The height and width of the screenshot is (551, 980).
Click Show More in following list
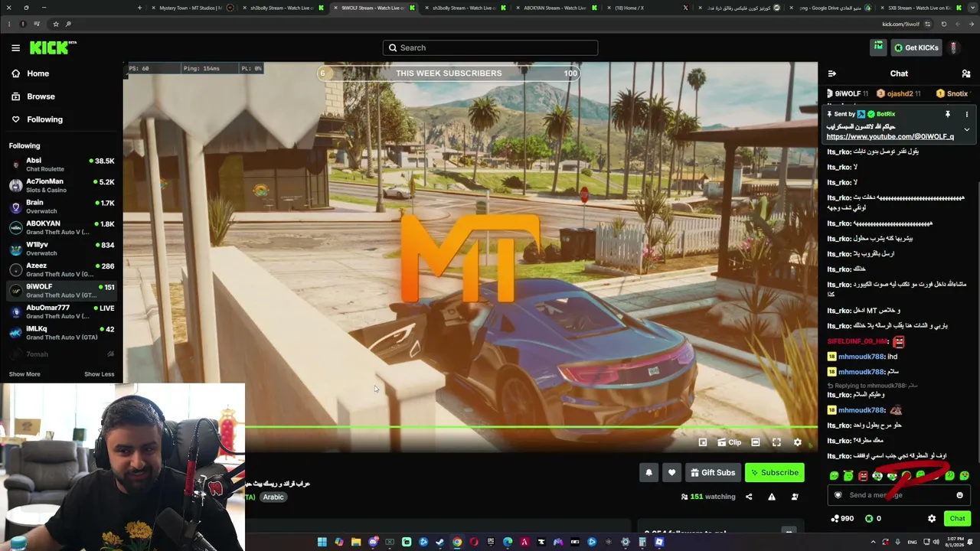(24, 374)
